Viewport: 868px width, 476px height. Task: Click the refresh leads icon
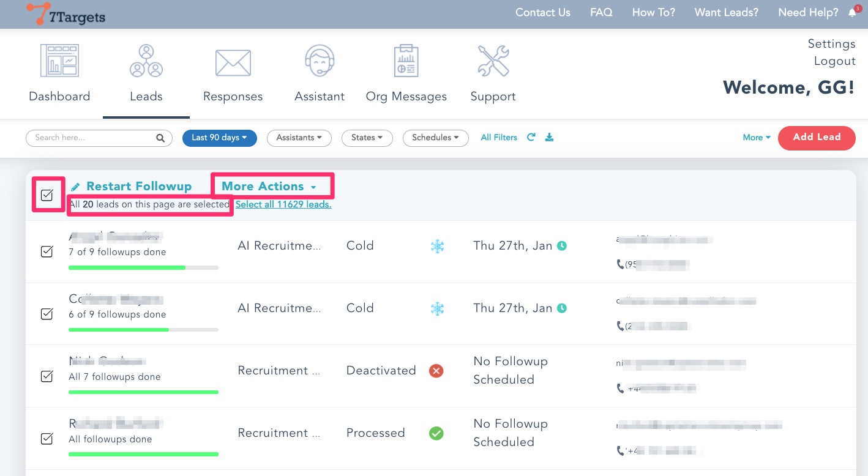(531, 138)
